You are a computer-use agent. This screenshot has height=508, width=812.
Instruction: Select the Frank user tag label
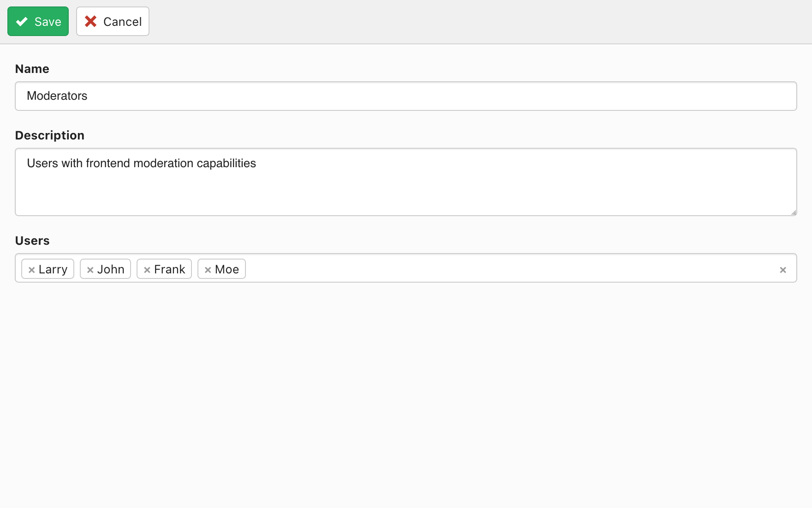(x=169, y=269)
